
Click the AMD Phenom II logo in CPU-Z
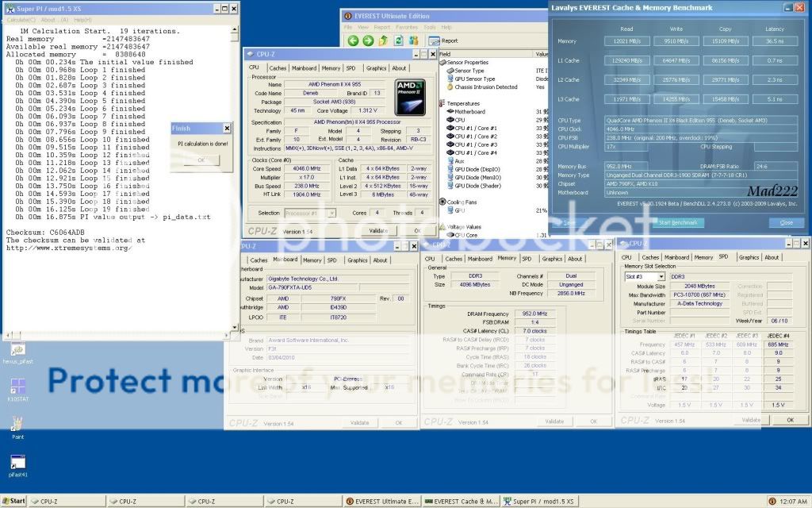click(410, 97)
